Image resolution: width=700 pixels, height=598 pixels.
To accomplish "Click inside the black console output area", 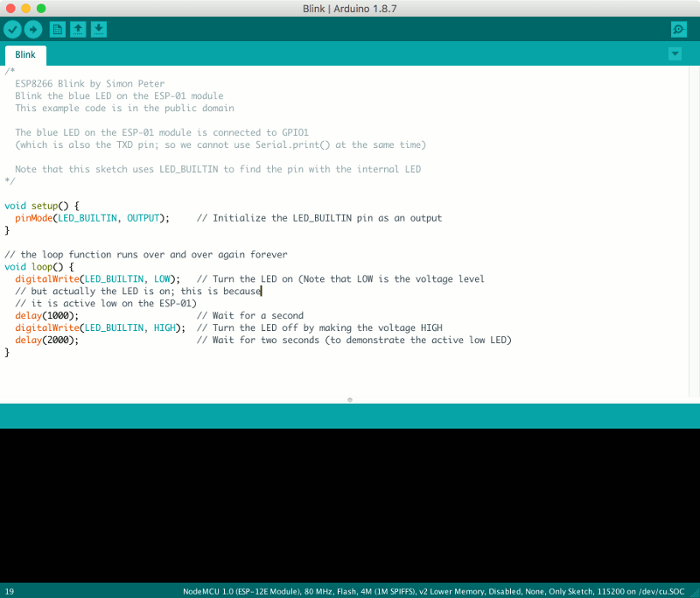I will coord(350,499).
